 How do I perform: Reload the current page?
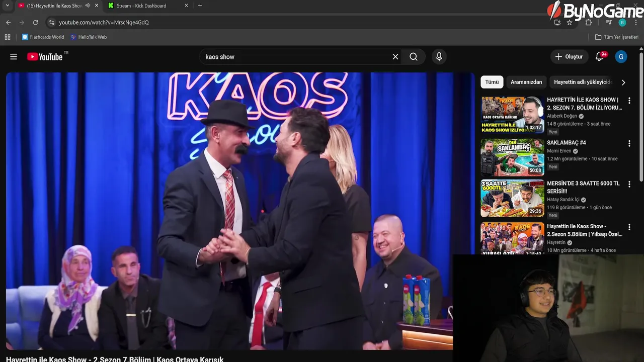point(35,22)
